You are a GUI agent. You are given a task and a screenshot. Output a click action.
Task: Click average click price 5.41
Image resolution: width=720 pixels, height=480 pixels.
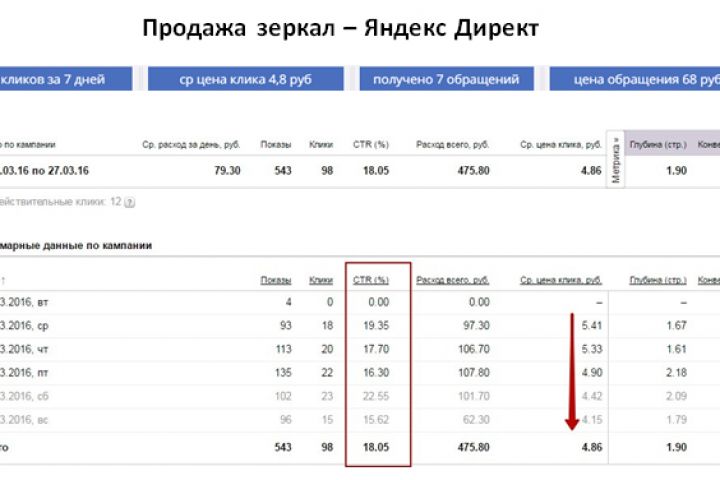pyautogui.click(x=591, y=326)
